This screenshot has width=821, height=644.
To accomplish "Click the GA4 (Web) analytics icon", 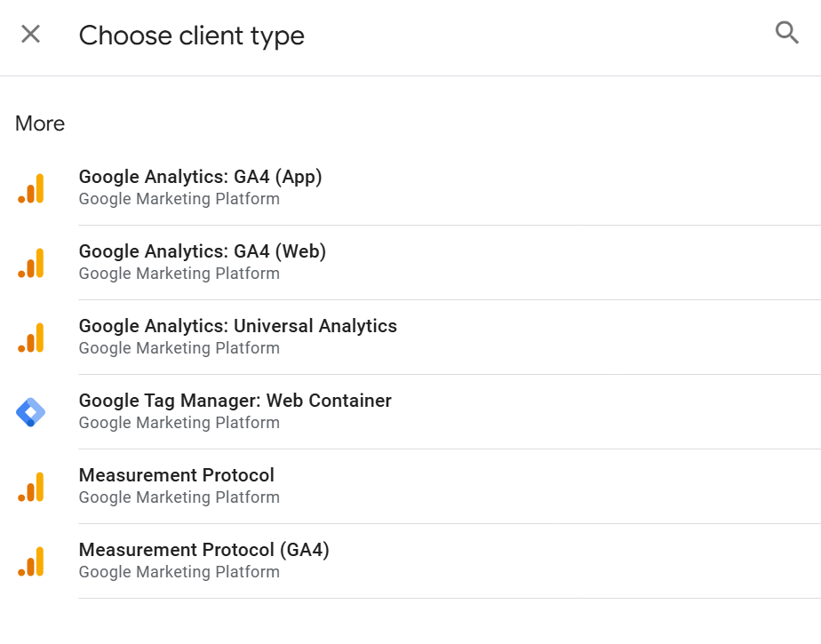I will 31,263.
